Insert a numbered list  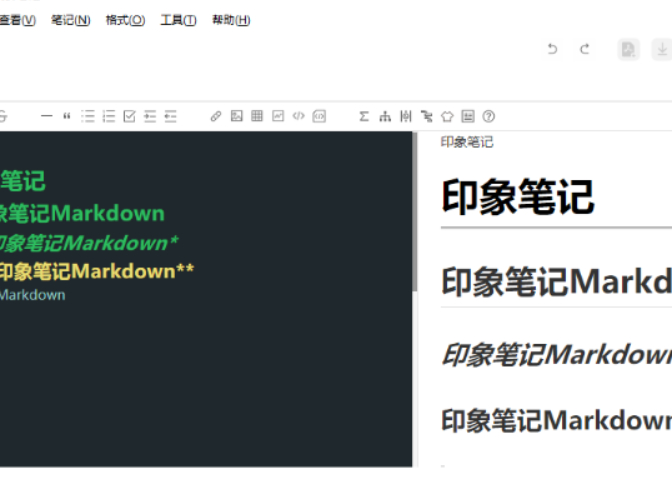point(109,116)
